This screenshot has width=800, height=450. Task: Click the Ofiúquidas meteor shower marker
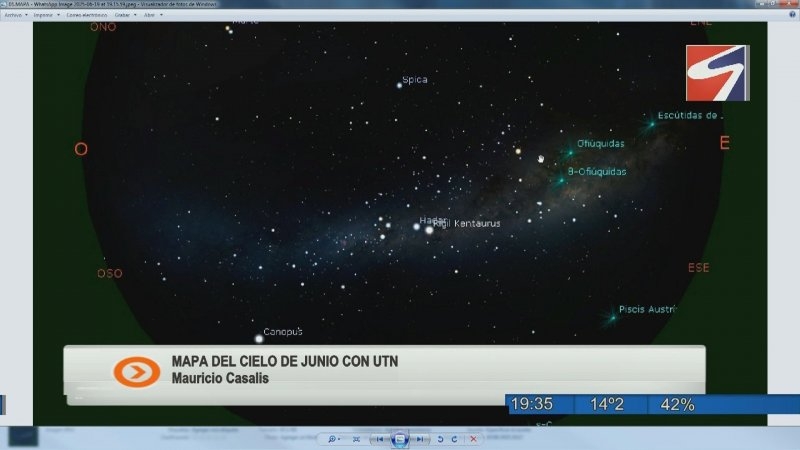pos(571,153)
